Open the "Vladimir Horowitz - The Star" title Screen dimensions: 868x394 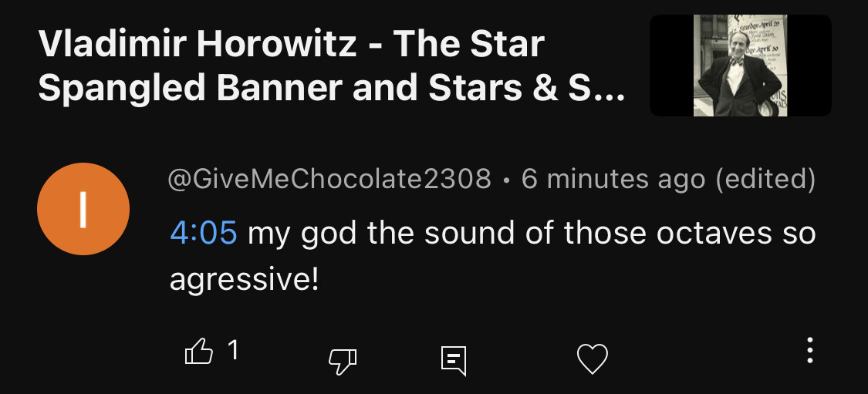tap(291, 45)
